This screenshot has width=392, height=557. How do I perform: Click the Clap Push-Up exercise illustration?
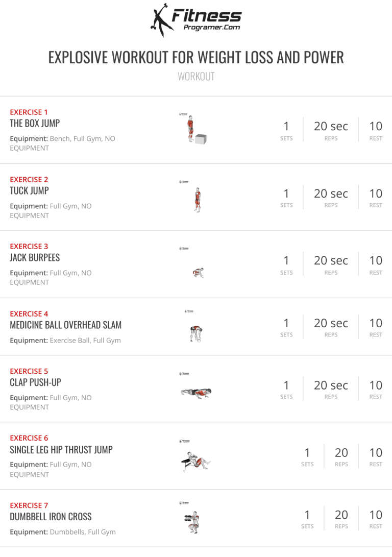(195, 392)
